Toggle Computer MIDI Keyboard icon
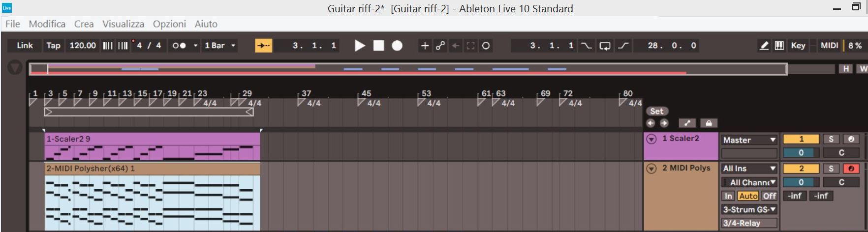This screenshot has width=868, height=232. point(779,46)
